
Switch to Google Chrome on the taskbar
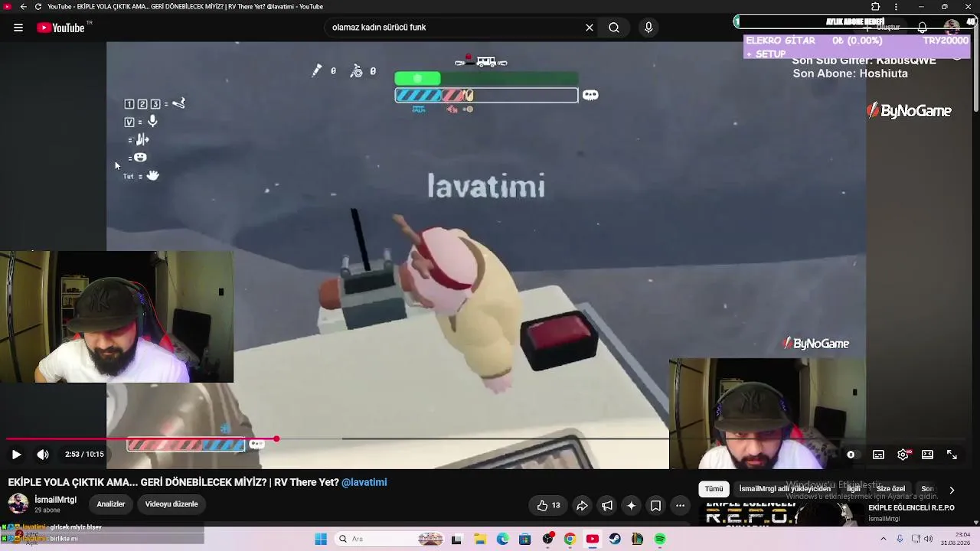570,539
